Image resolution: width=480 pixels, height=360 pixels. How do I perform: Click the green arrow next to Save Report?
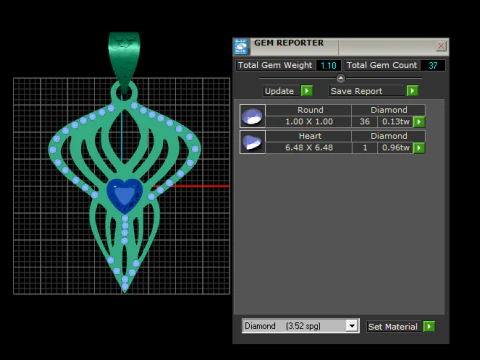point(412,91)
